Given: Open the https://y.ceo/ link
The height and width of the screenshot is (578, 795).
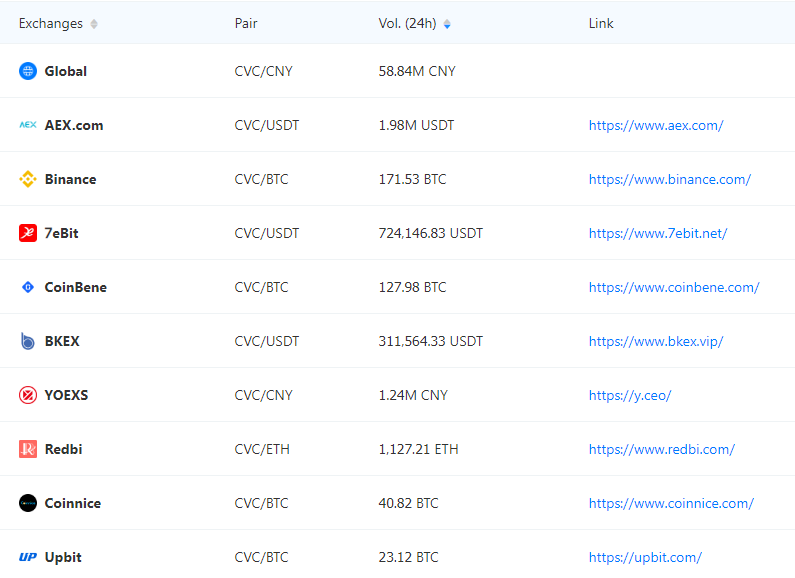Looking at the screenshot, I should 630,395.
